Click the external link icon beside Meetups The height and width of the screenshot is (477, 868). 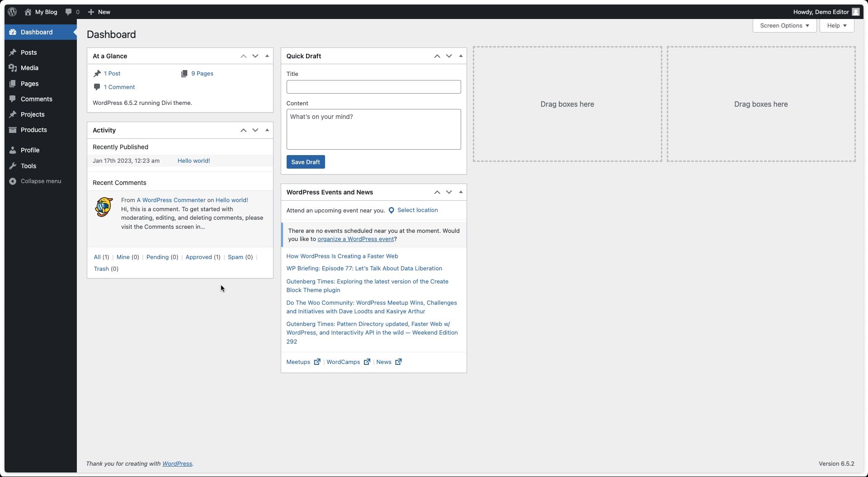317,362
